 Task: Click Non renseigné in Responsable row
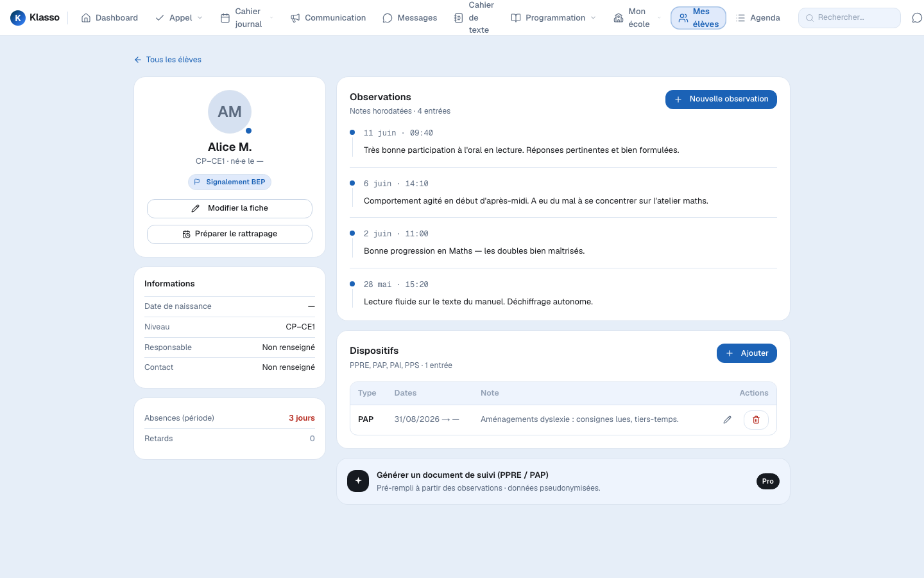point(289,347)
